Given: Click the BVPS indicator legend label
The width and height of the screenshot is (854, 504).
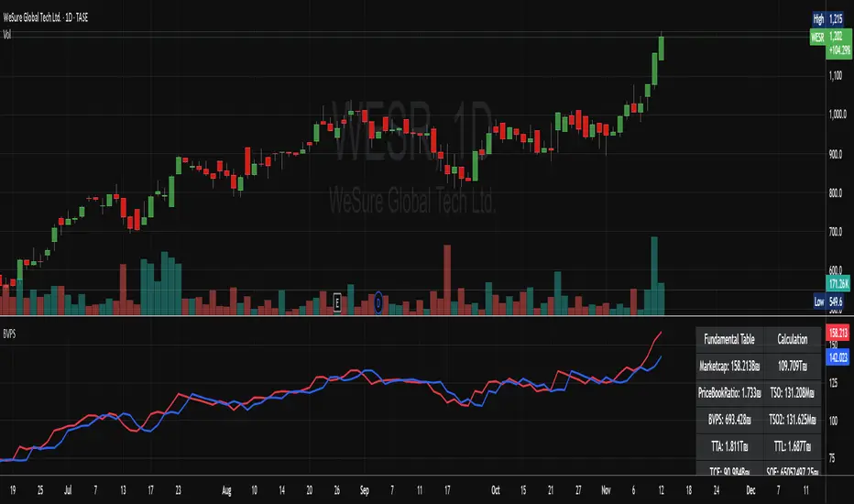Looking at the screenshot, I should [x=9, y=334].
